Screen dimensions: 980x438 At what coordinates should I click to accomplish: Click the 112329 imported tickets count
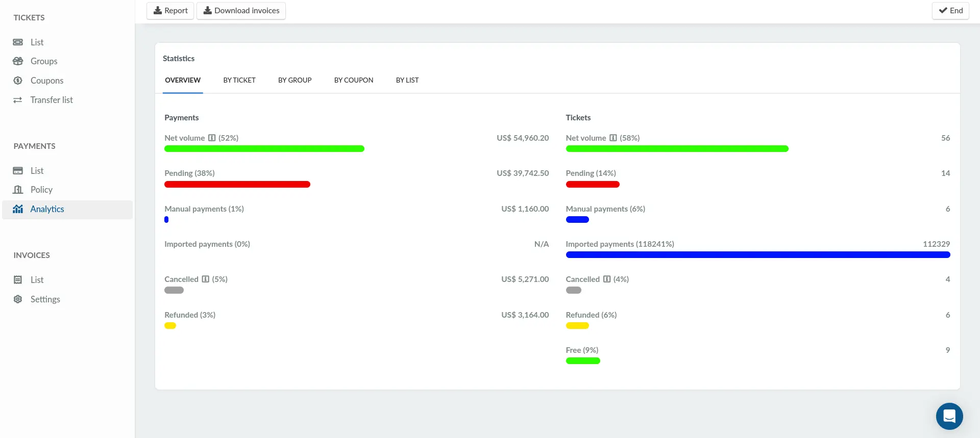(x=937, y=244)
